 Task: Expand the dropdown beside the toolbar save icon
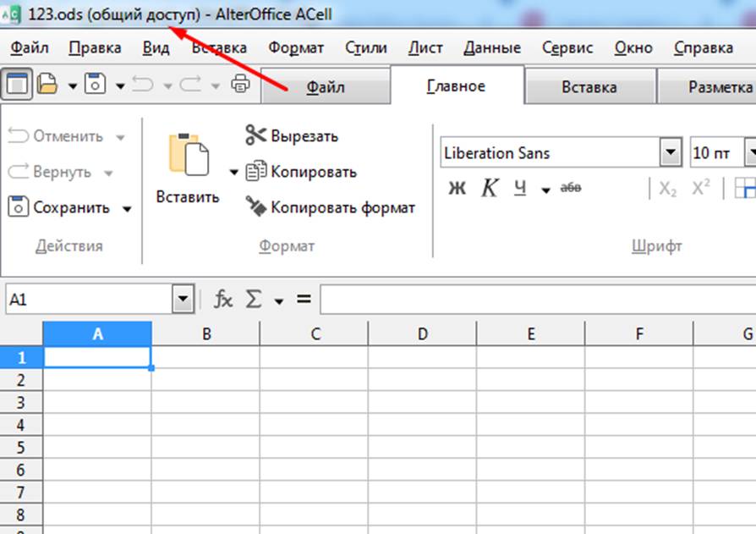[x=120, y=86]
